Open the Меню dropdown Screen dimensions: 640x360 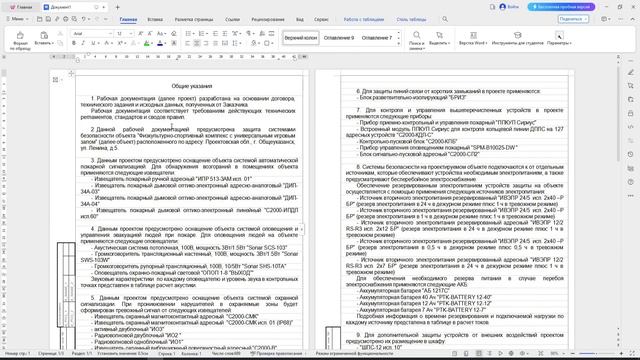(x=17, y=19)
